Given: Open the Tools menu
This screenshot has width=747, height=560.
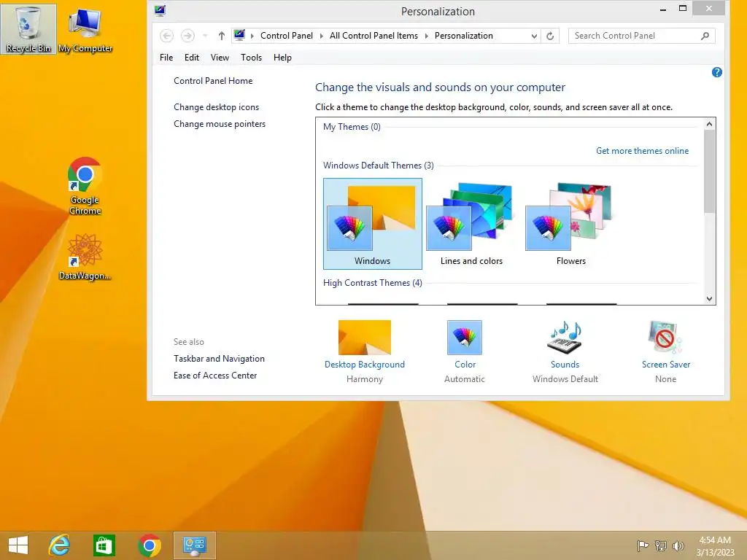Looking at the screenshot, I should pos(251,58).
